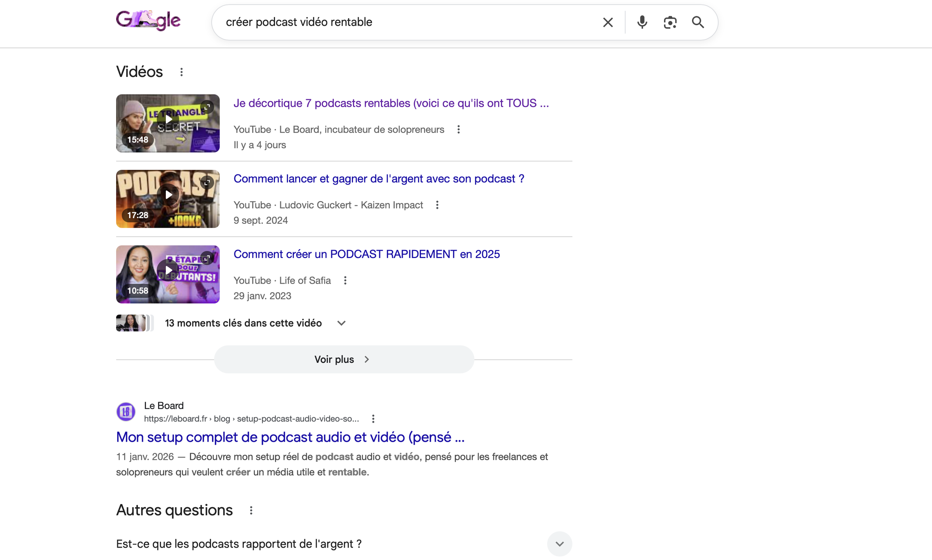932x560 pixels.
Task: Open the Le Board site favicon
Action: [x=126, y=411]
